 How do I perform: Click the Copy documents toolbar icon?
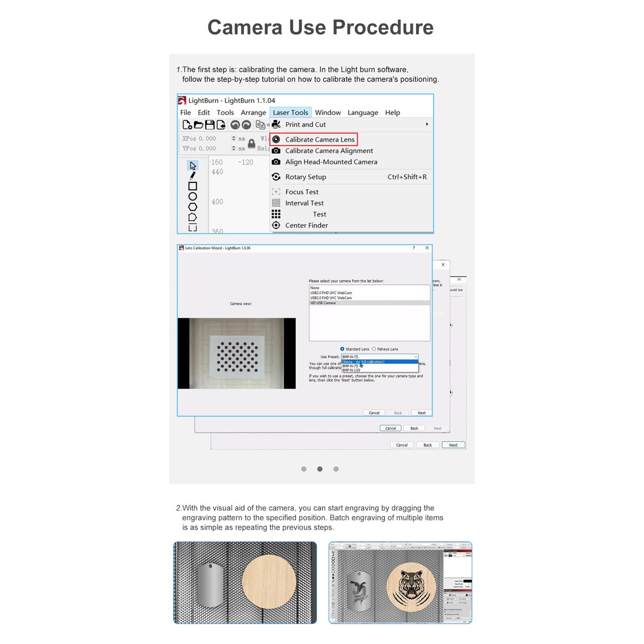tap(260, 125)
